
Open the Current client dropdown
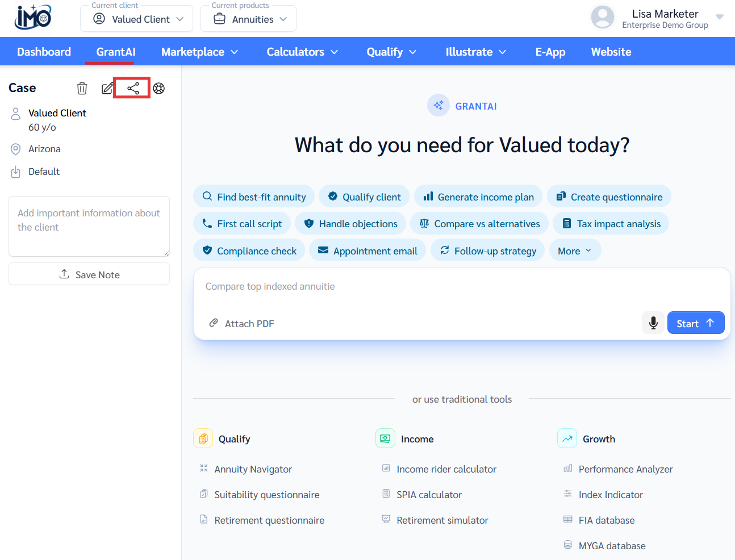(x=137, y=19)
